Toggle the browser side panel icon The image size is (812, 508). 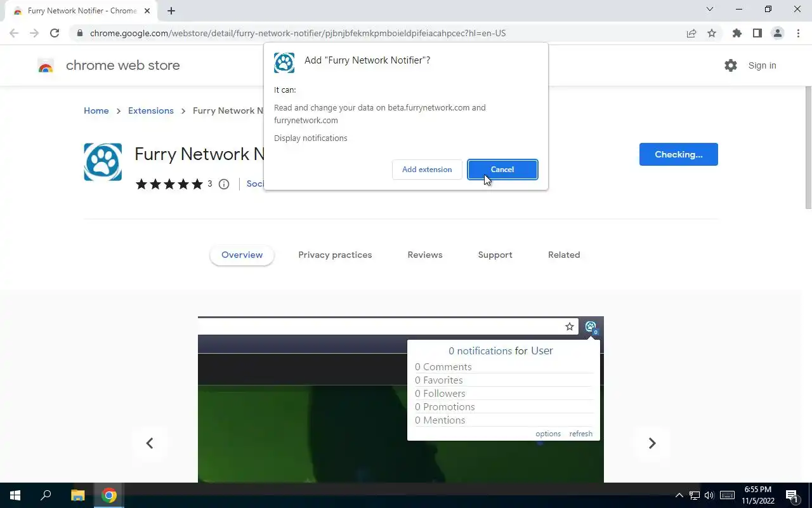[757, 33]
